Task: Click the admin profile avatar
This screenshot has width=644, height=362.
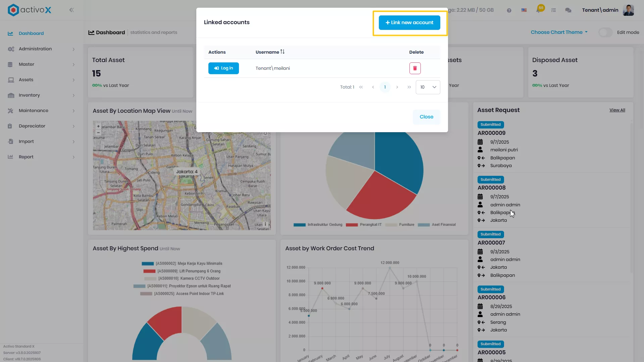Action: pyautogui.click(x=628, y=10)
